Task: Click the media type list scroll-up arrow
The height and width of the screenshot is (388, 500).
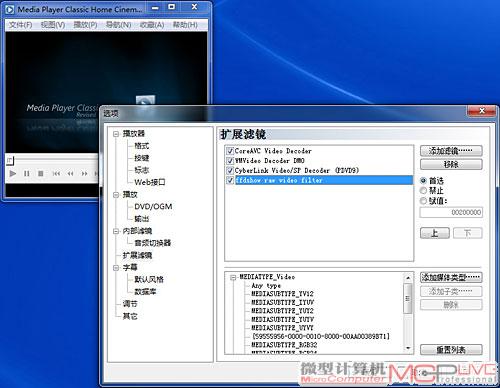Action: 408,277
